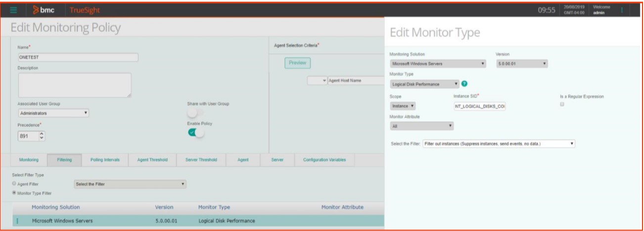Switch to the Server tab
This screenshot has width=644, height=231.
[x=277, y=160]
